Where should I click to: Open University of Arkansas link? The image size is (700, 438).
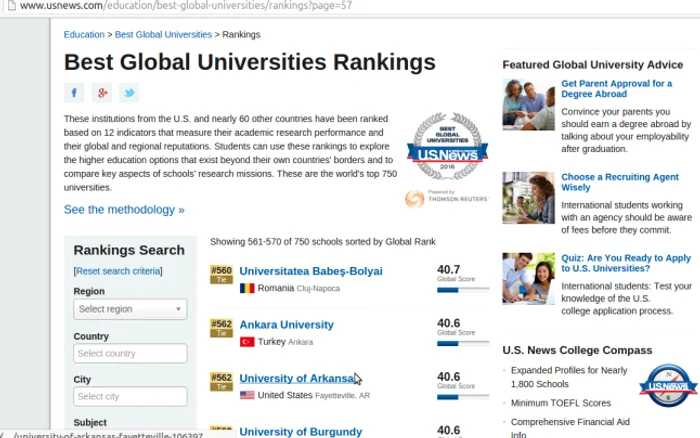pos(297,378)
